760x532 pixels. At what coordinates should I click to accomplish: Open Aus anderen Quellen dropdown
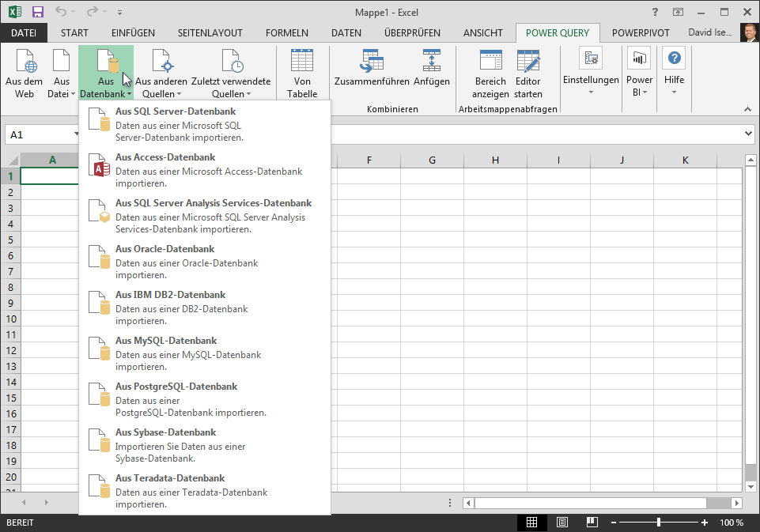click(161, 74)
